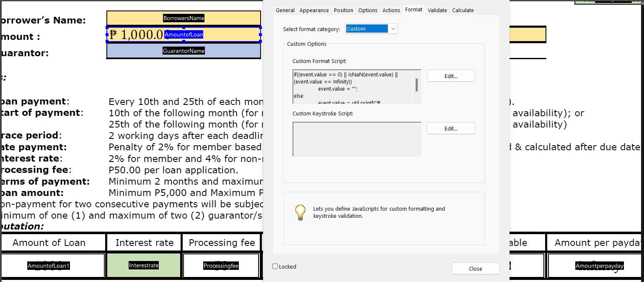Click inside the empty Custom Keystroke Script box
The width and height of the screenshot is (644, 282).
[357, 139]
